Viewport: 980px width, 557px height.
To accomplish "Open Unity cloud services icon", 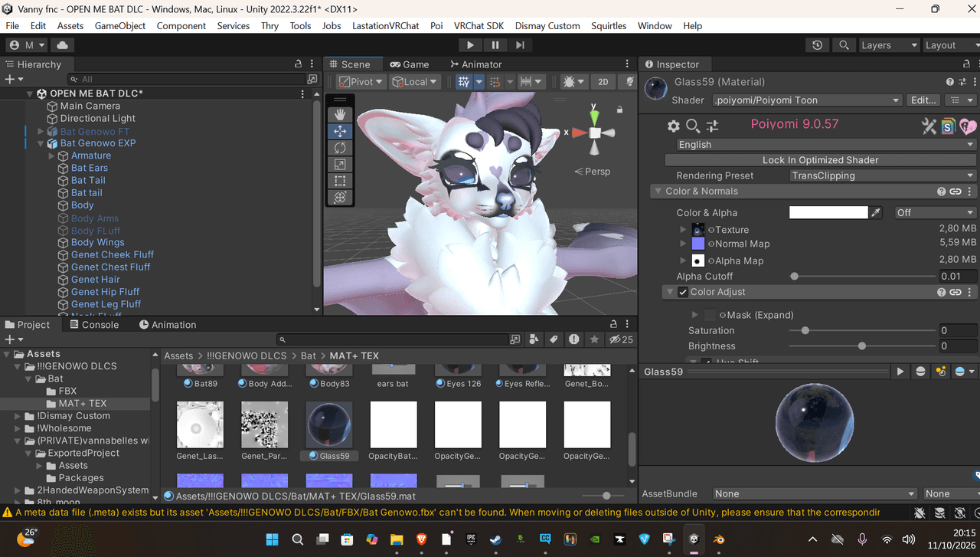I will click(62, 45).
